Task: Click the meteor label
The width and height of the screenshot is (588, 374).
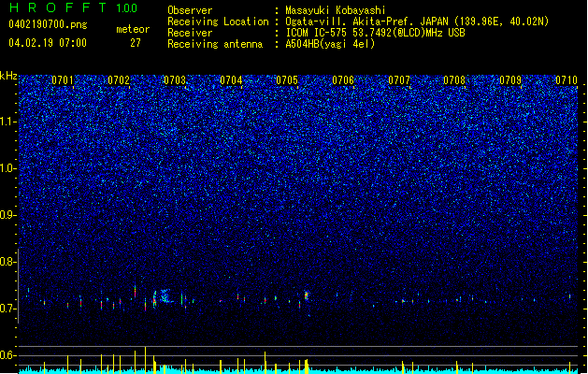Action: point(133,29)
